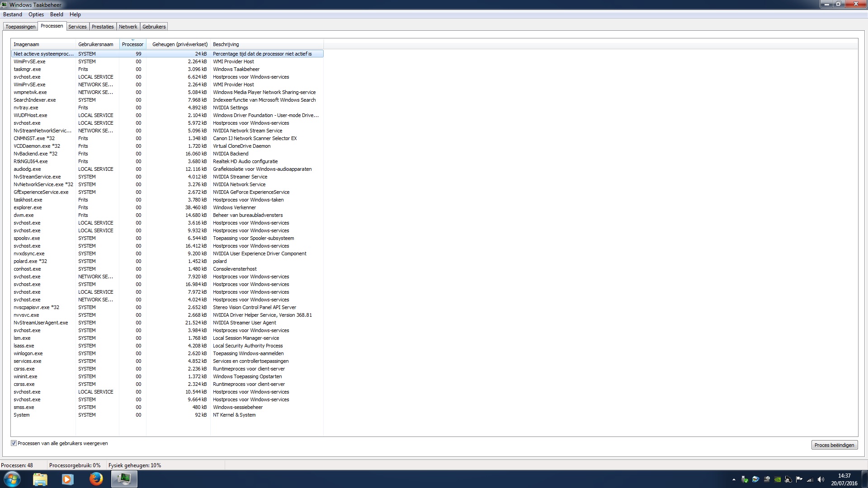Viewport: 868px width, 488px height.
Task: Select NvBackend.exe *32 process
Action: pos(167,154)
